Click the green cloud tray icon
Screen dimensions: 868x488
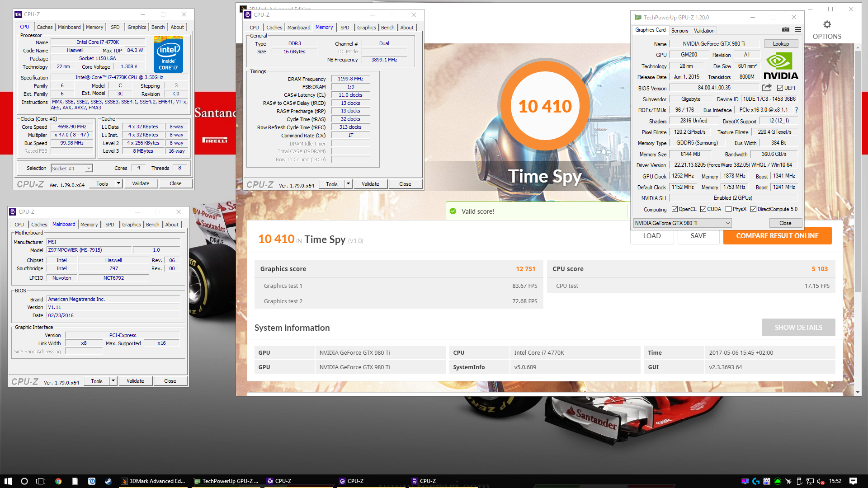pos(778,481)
